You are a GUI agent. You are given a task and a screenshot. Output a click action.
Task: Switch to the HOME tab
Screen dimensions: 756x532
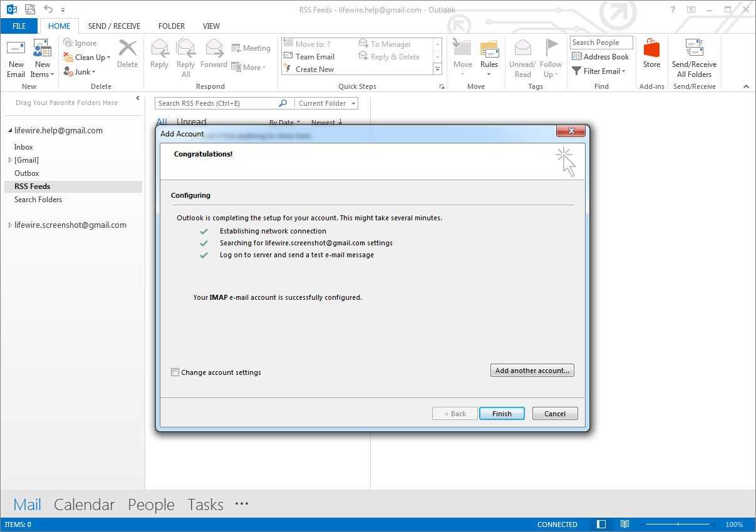(60, 26)
